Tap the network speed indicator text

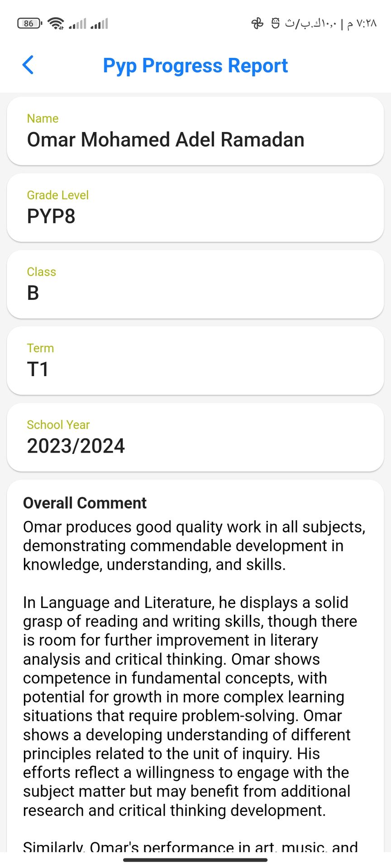[x=310, y=24]
